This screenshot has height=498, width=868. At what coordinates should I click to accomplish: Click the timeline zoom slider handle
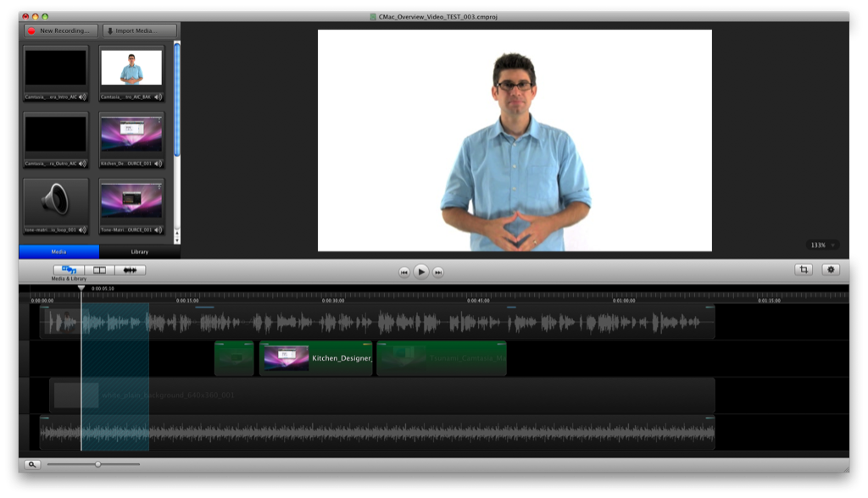97,465
